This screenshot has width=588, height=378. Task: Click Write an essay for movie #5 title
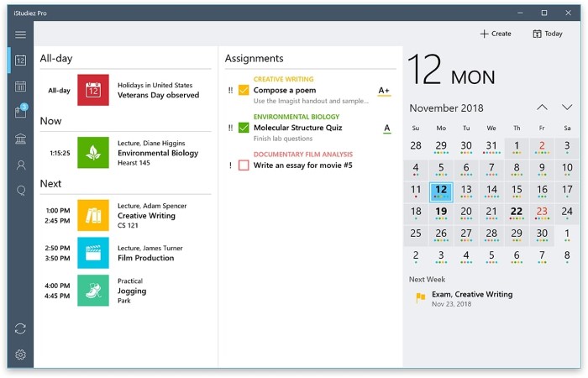pyautogui.click(x=303, y=165)
